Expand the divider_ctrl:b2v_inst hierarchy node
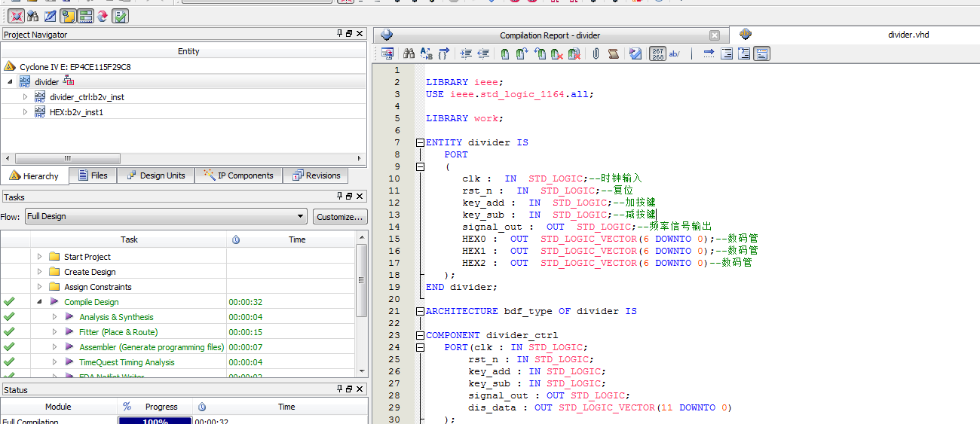This screenshot has width=980, height=424. click(25, 97)
